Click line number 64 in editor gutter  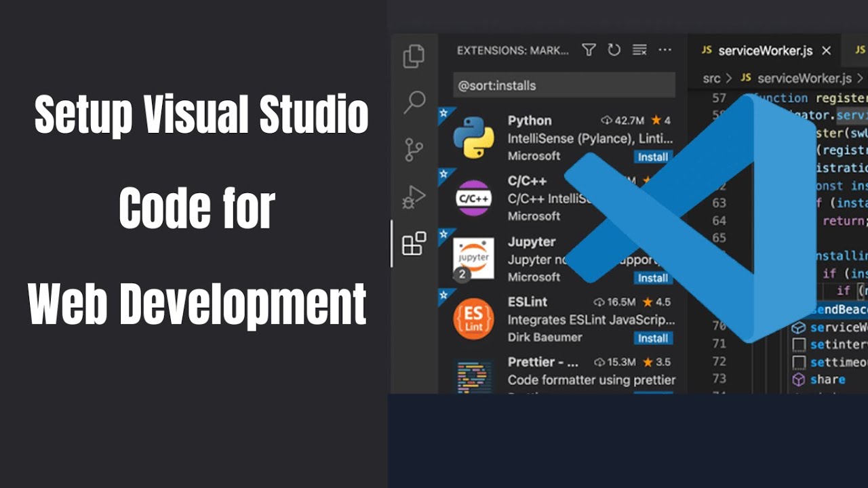(719, 220)
